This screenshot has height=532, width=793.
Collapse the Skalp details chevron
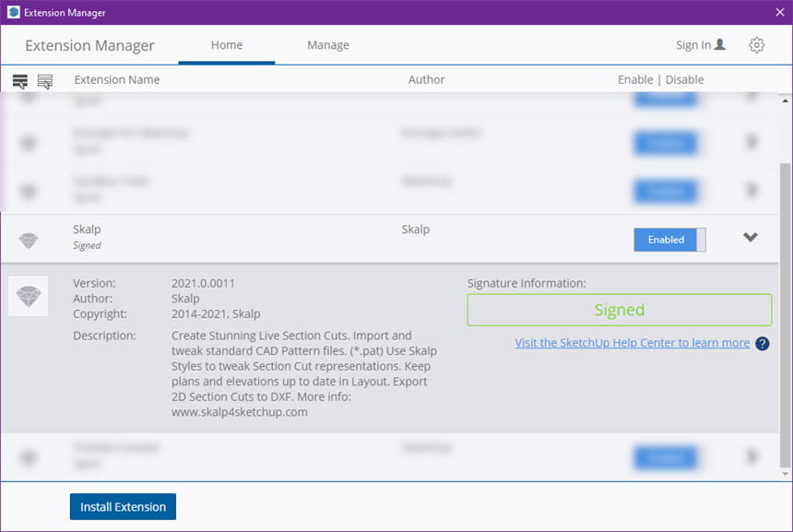(750, 237)
